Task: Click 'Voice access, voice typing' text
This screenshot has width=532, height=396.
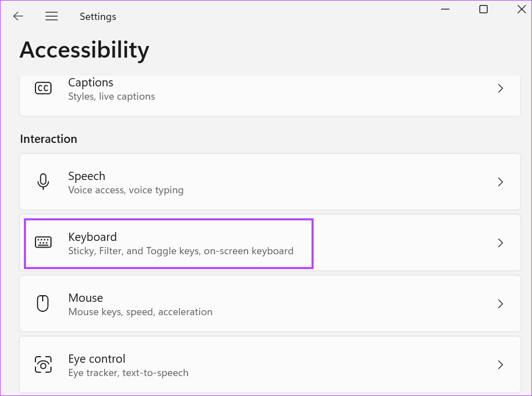Action: coord(126,190)
